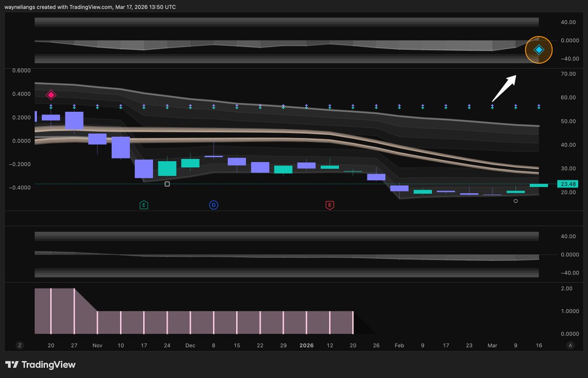Click the 2.00 value on the bottom pane scale
The image size is (588, 378).
[x=566, y=289]
